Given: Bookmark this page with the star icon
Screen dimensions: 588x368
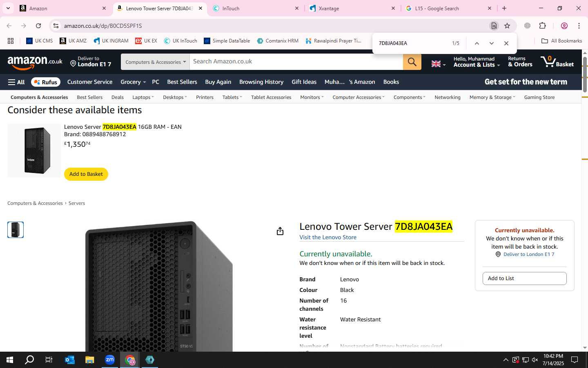Looking at the screenshot, I should pyautogui.click(x=507, y=26).
